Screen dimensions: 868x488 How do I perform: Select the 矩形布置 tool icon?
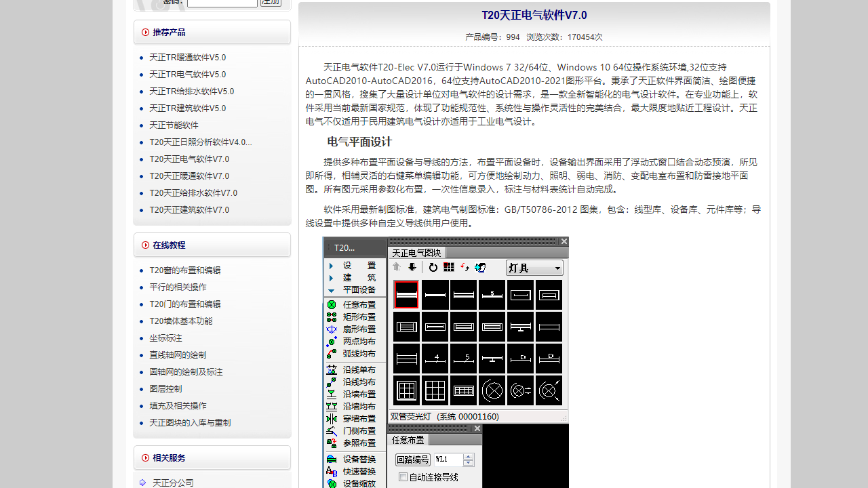pyautogui.click(x=332, y=317)
